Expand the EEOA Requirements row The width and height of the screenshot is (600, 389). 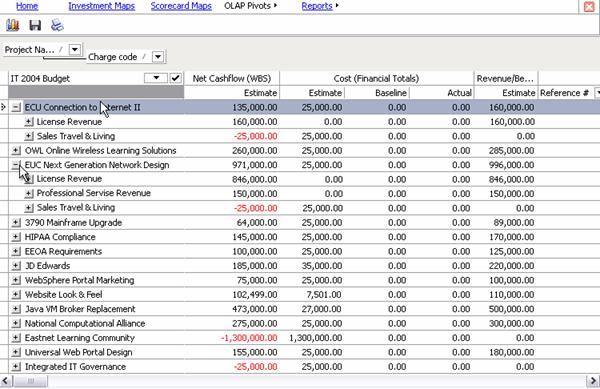(16, 251)
